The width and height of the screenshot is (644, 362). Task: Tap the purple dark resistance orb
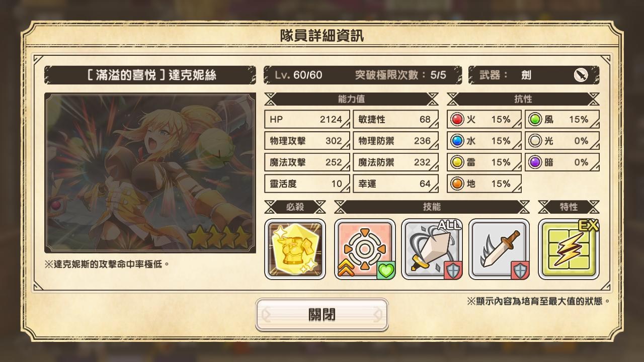pos(535,162)
